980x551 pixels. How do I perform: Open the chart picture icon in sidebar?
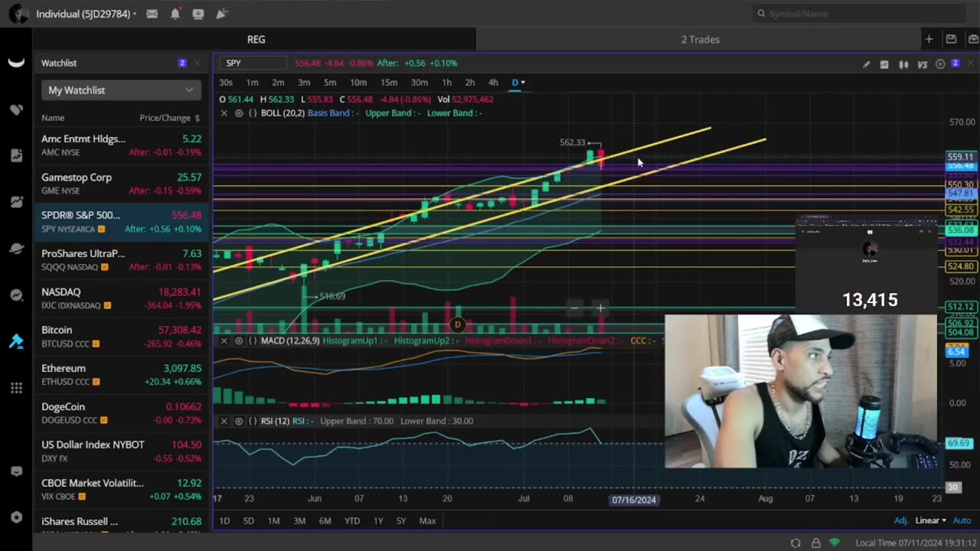point(16,202)
